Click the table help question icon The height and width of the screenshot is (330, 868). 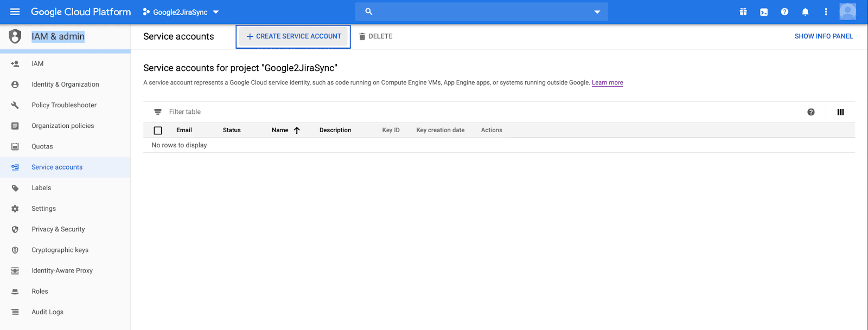pos(810,112)
